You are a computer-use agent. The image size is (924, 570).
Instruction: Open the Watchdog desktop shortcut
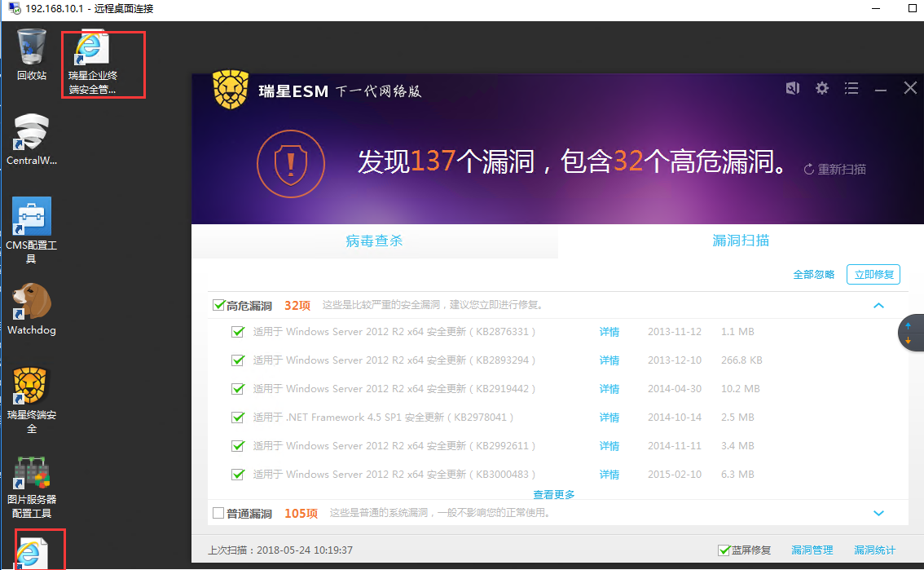(31, 309)
